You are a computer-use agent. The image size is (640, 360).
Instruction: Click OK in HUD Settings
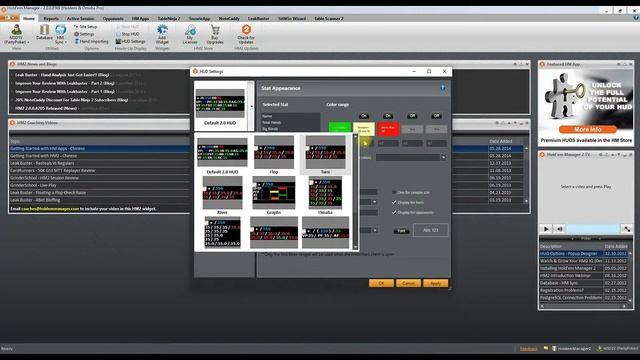[381, 283]
